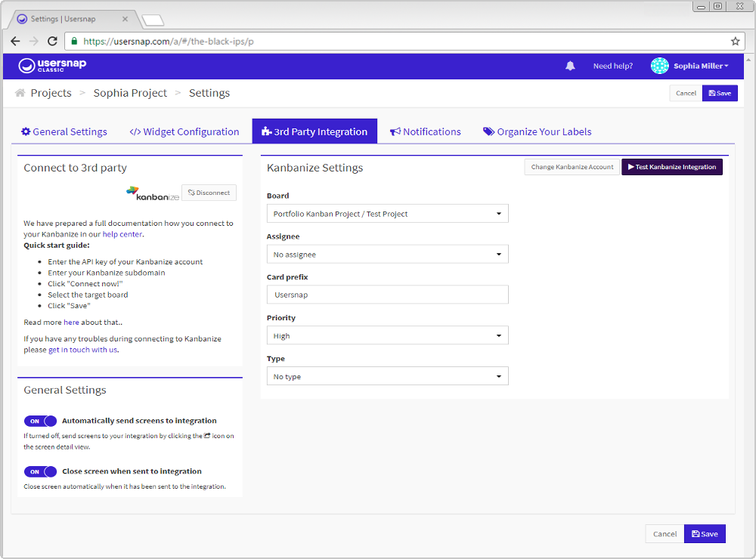Click 'get in touch with us' link
Screen dimensions: 756x559
point(83,350)
